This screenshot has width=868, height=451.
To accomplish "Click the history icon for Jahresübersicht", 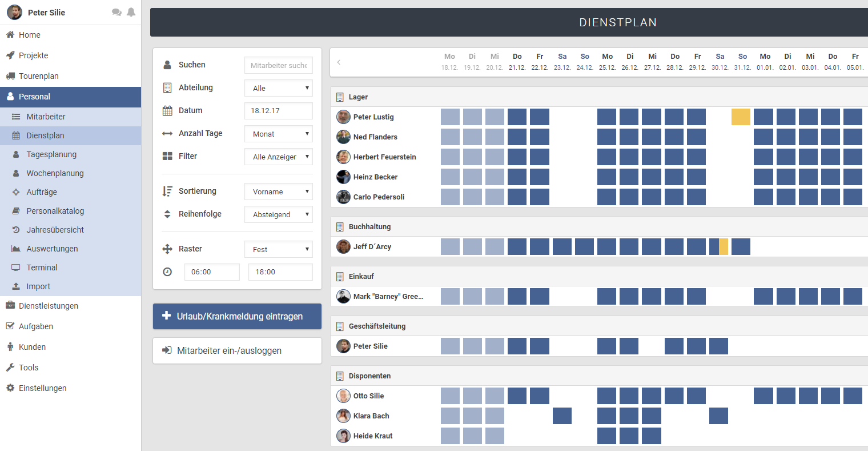I will click(x=16, y=230).
